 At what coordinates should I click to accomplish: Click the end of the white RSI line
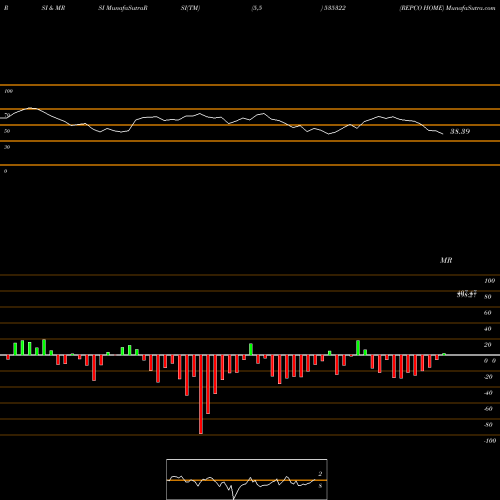pyautogui.click(x=443, y=134)
